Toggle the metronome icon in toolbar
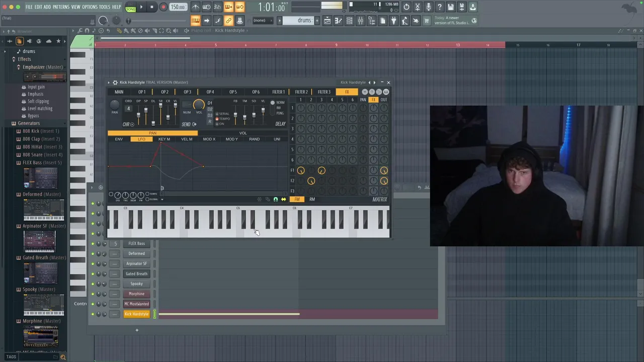The image size is (644, 362). pyautogui.click(x=195, y=7)
